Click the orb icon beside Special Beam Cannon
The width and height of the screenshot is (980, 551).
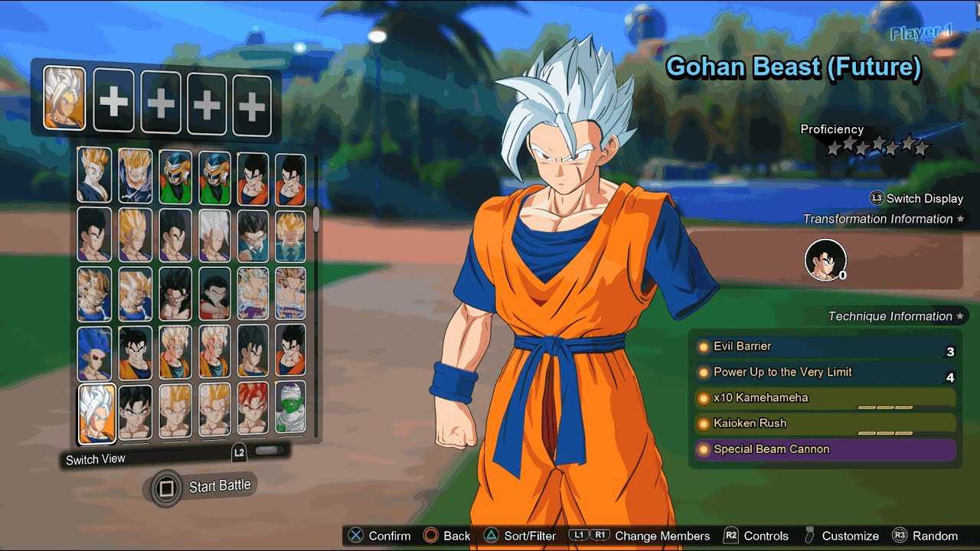(703, 450)
